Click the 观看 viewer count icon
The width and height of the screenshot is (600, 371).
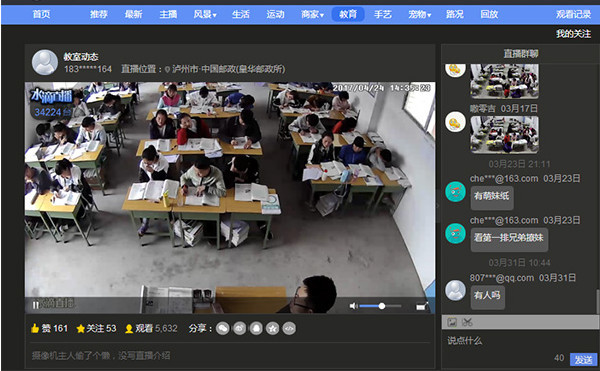click(129, 329)
